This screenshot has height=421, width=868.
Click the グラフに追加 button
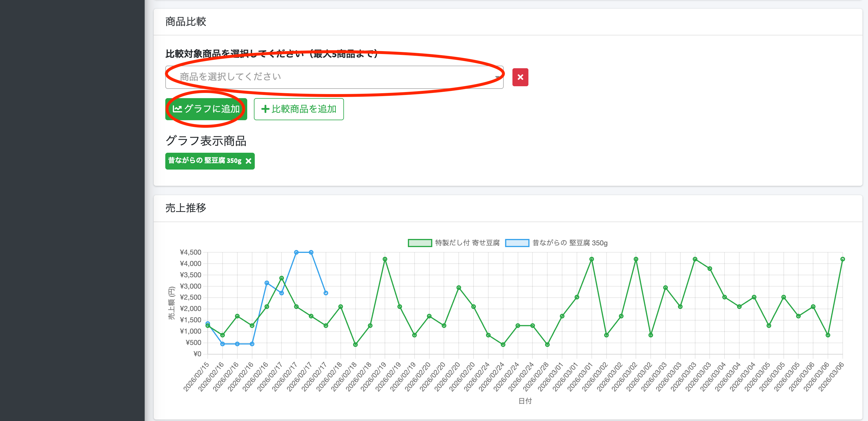[x=206, y=109]
